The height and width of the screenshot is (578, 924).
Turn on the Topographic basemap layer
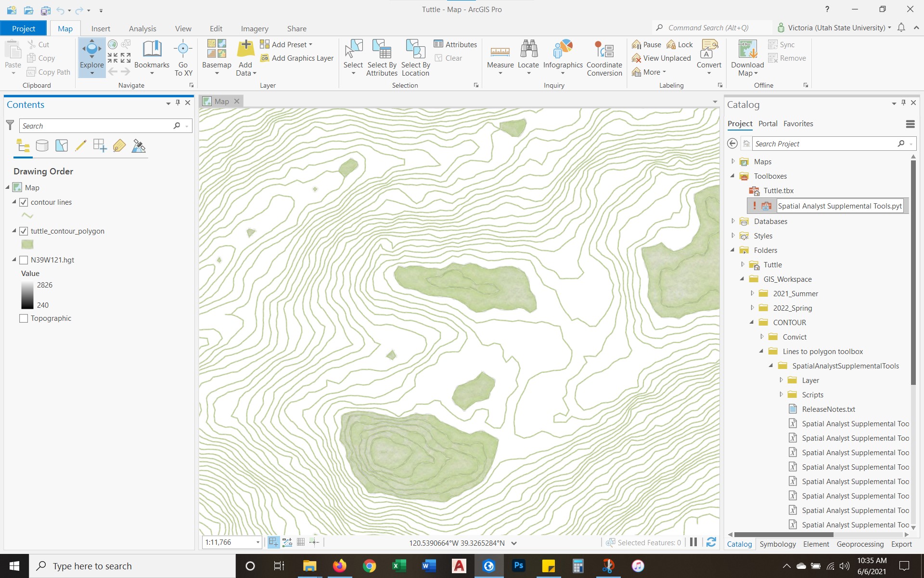[x=24, y=318]
